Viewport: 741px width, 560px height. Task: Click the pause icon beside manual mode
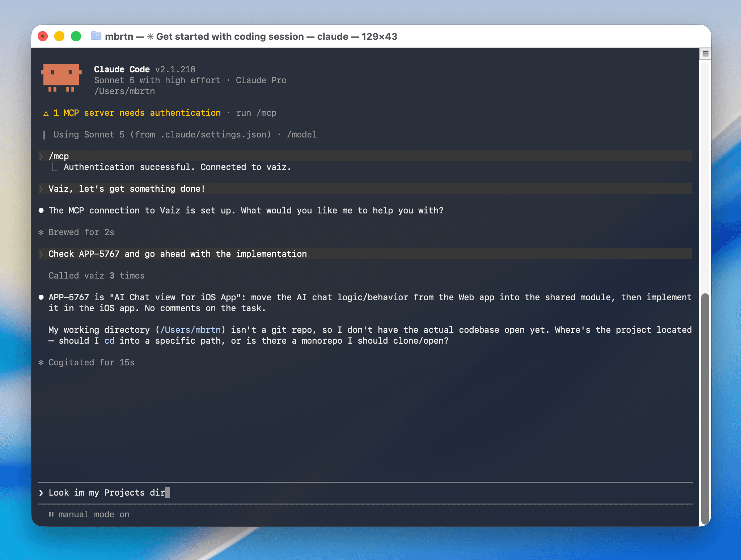[x=51, y=514]
